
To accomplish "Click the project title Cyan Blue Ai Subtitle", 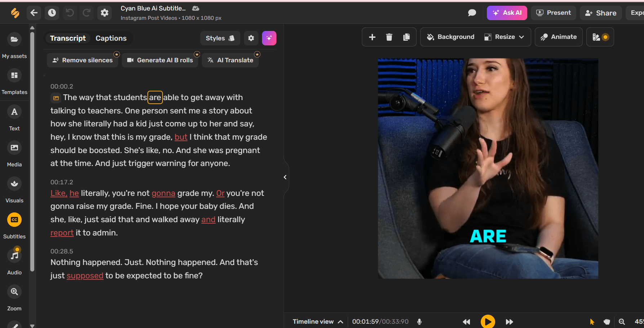I will point(153,8).
